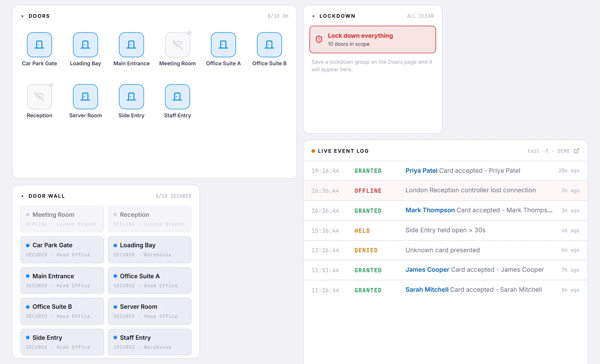Click the 8/10 SECURED door wall status
600x364 pixels.
(x=173, y=196)
